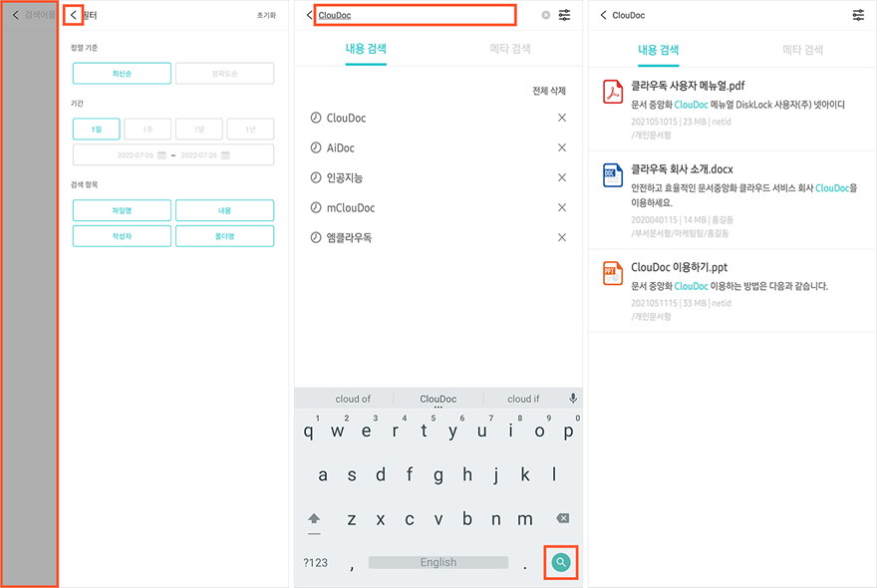Tap the period key on the keyboard
This screenshot has height=588, width=877.
[525, 566]
